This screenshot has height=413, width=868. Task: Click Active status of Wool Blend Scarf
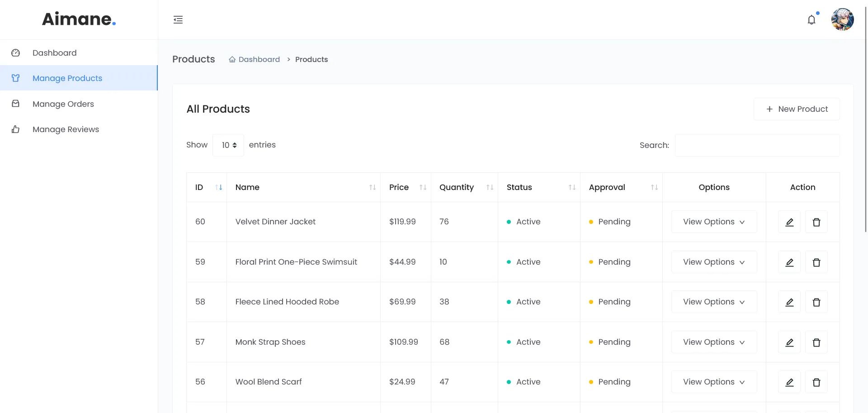(x=524, y=382)
